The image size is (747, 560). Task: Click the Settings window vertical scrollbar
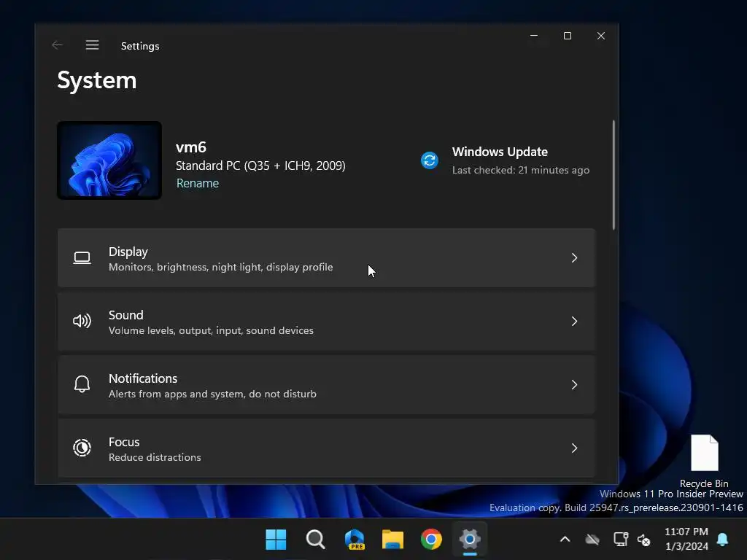point(614,175)
